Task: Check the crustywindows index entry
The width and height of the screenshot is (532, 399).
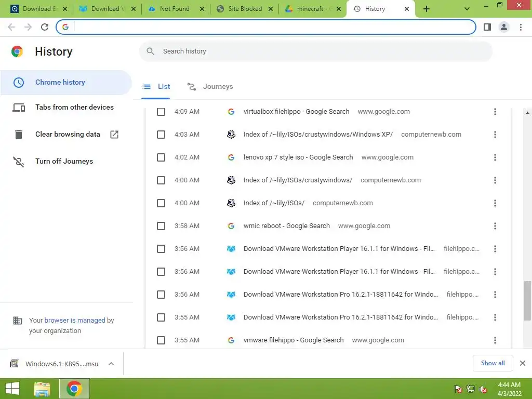Action: click(161, 180)
